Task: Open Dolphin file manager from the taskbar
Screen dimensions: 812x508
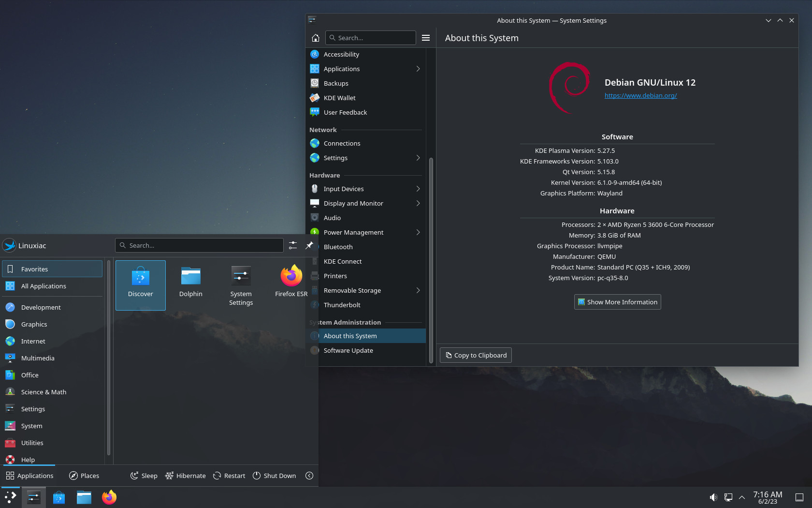Action: (x=84, y=497)
